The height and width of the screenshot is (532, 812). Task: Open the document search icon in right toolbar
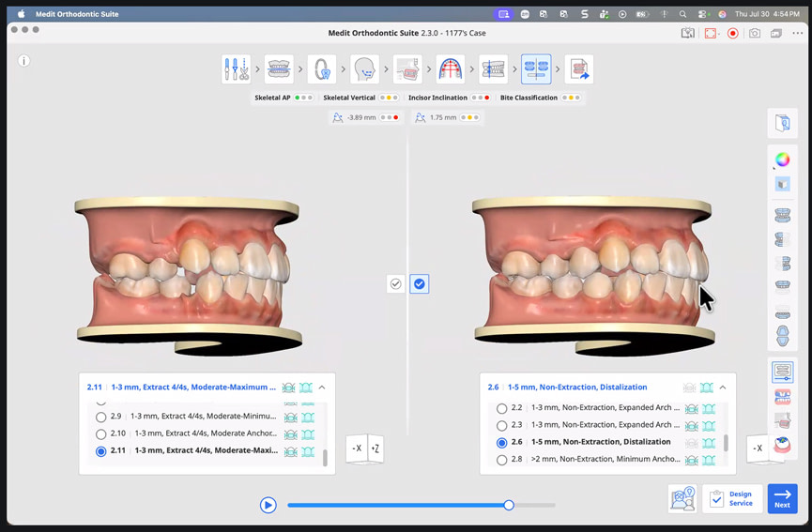tap(783, 123)
